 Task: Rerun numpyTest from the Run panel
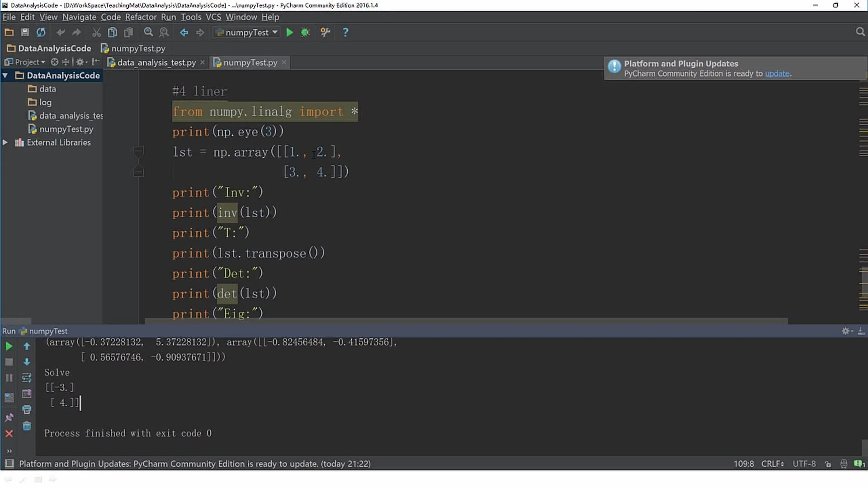[9, 347]
